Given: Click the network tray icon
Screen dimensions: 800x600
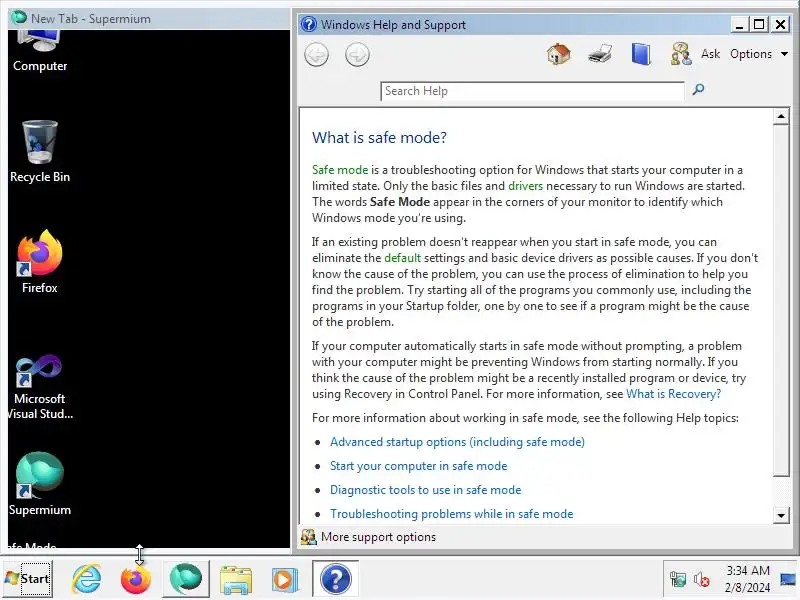Looking at the screenshot, I should point(678,579).
